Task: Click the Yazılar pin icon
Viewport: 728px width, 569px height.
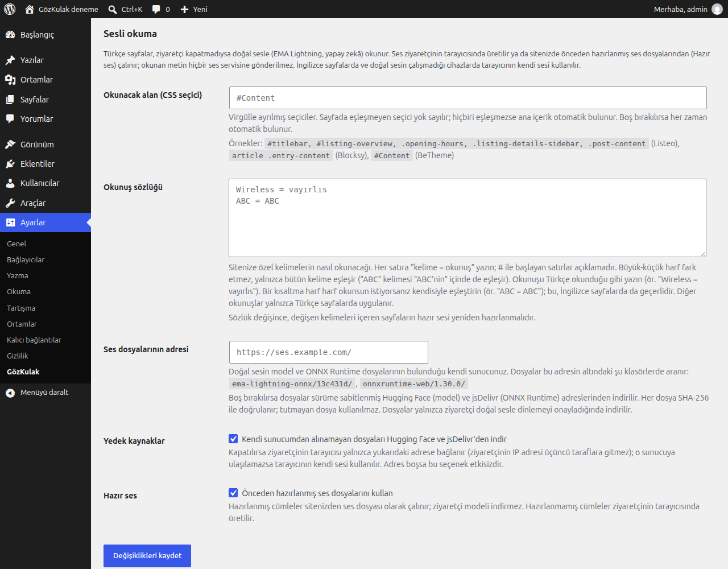Action: pos(10,60)
